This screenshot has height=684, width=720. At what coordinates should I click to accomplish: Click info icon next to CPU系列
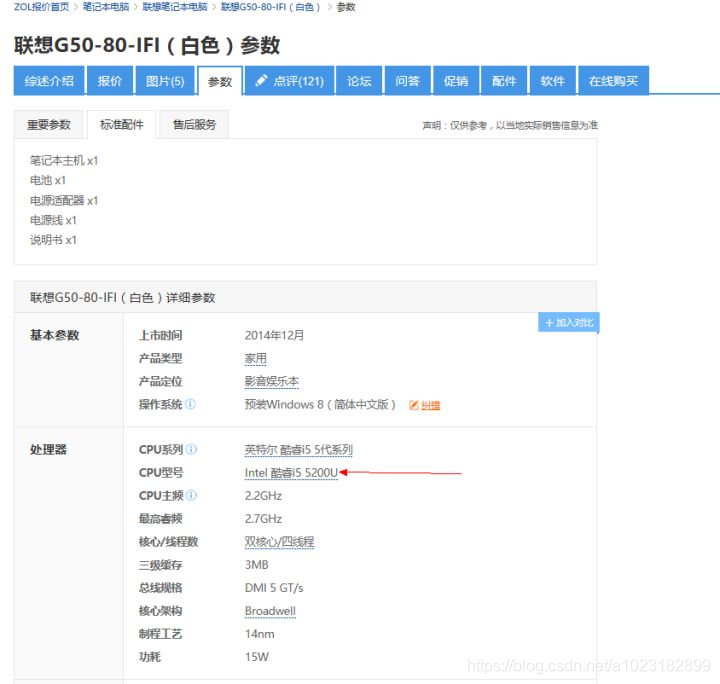(x=191, y=449)
